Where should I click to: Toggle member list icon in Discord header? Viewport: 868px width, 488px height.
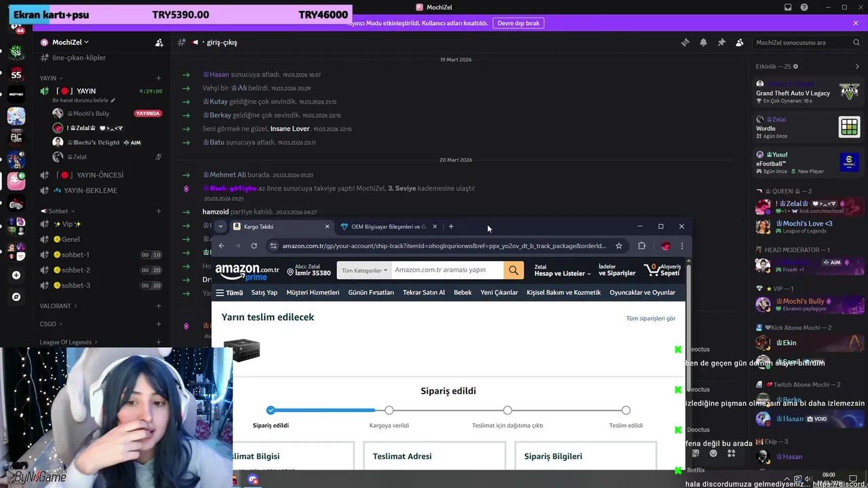(740, 42)
